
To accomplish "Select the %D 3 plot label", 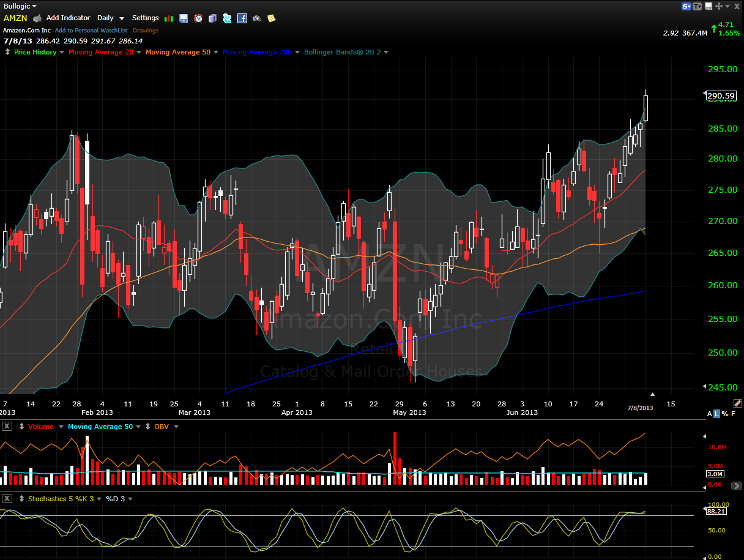I will 116,499.
